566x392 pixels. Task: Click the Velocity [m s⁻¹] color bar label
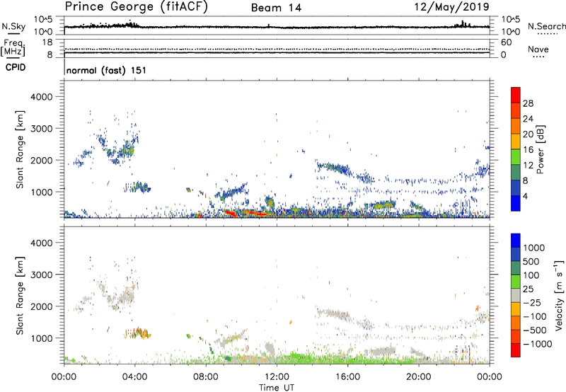tap(559, 295)
